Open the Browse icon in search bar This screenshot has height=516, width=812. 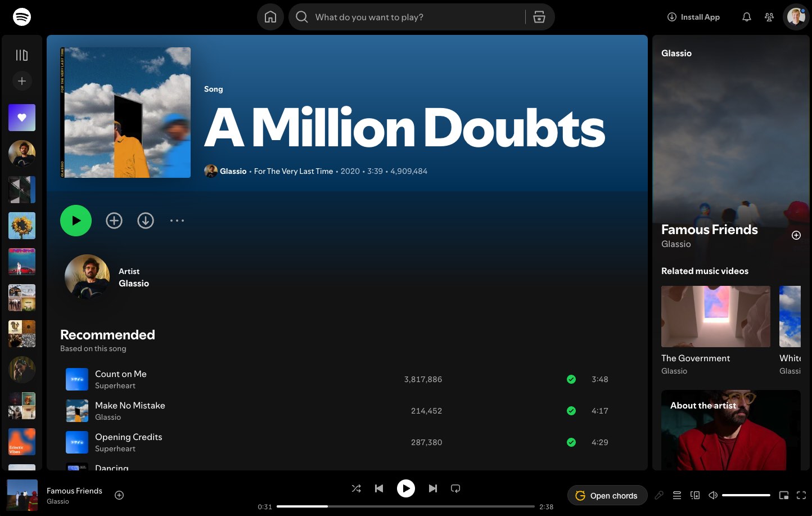[x=539, y=17]
